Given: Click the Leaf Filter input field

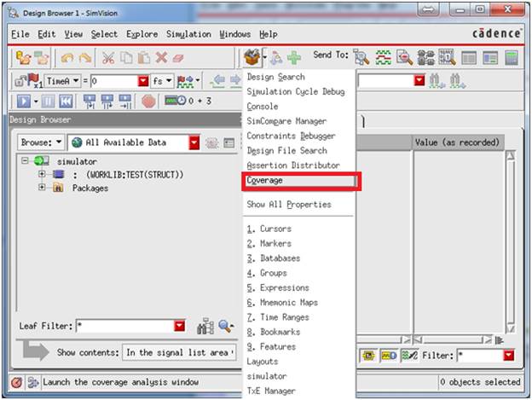Looking at the screenshot, I should (124, 326).
